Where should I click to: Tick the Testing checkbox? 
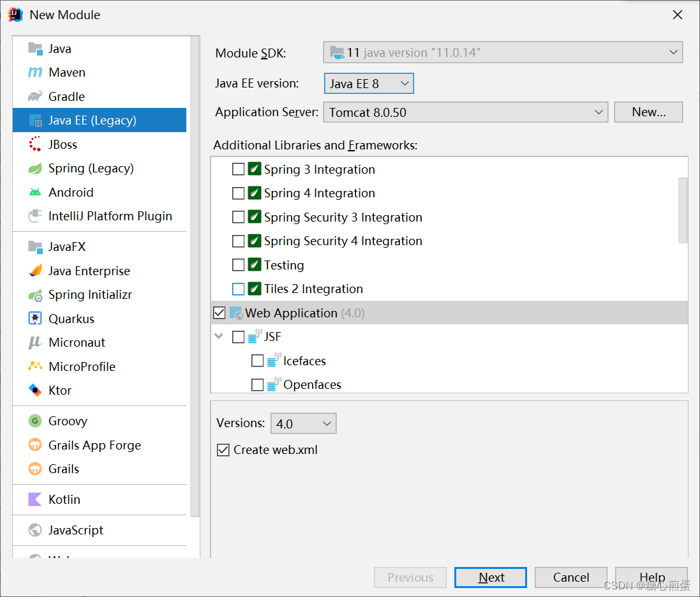click(239, 265)
